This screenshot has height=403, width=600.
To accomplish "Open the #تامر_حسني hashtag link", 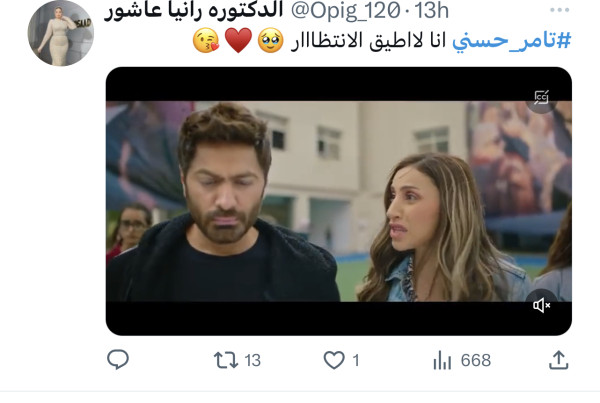I will click(x=512, y=41).
